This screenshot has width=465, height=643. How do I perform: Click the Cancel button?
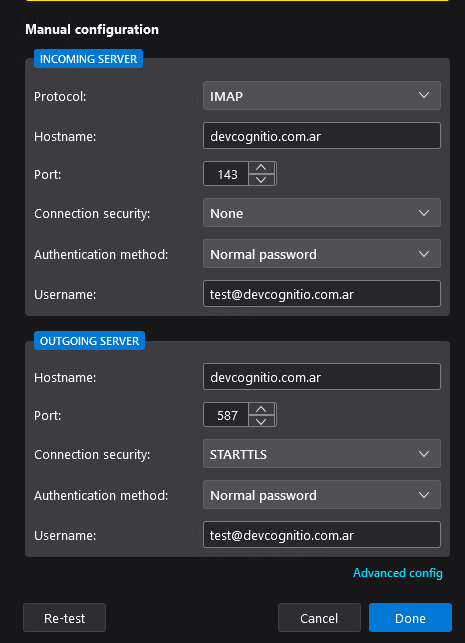319,618
